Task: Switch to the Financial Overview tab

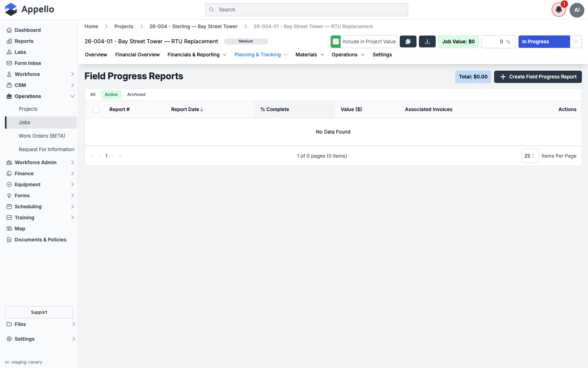Action: [x=137, y=55]
